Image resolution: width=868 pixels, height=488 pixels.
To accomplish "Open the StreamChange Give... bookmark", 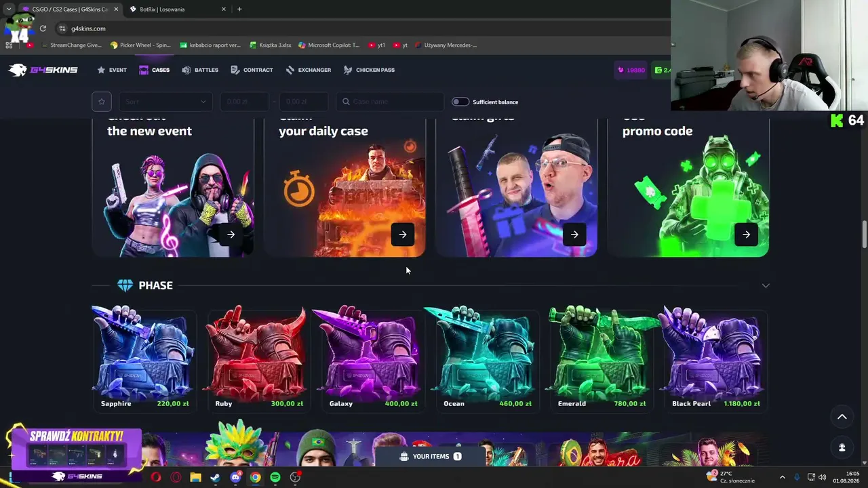I will pyautogui.click(x=71, y=45).
